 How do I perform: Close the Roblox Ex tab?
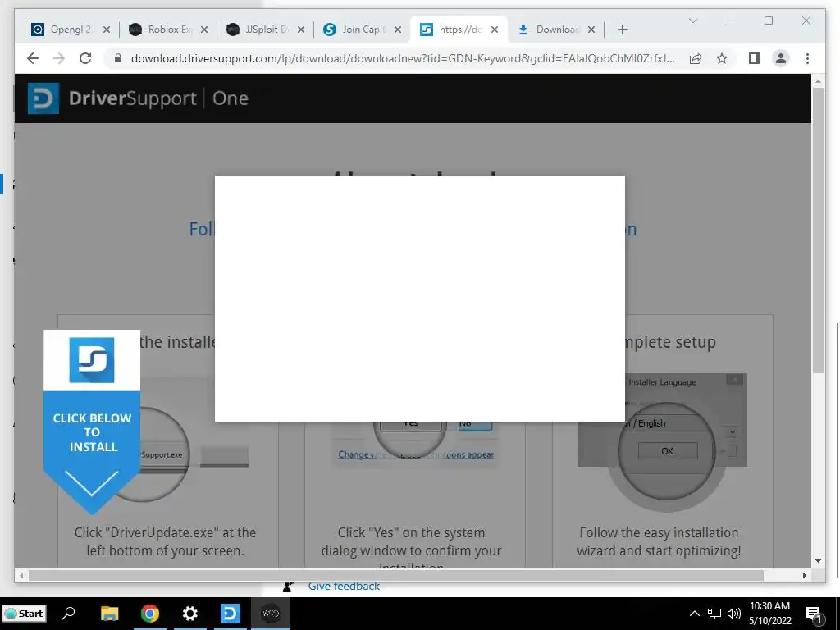pos(204,30)
